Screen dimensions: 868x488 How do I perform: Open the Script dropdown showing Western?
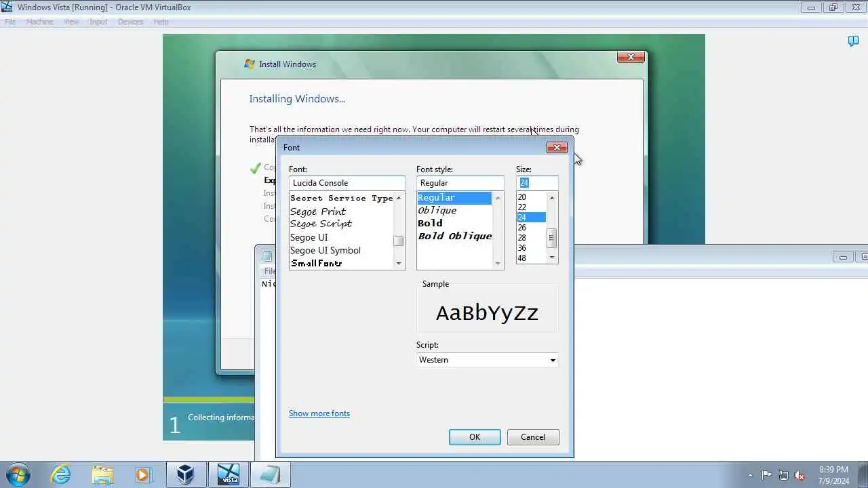487,360
